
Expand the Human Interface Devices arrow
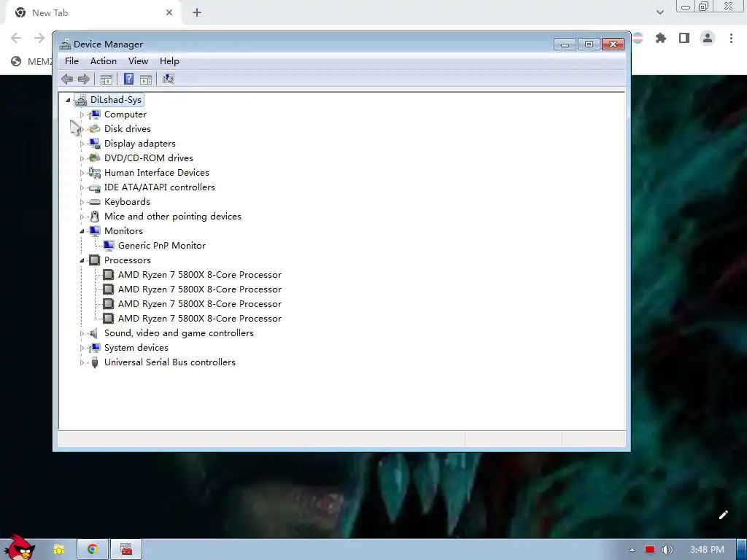[x=82, y=173]
